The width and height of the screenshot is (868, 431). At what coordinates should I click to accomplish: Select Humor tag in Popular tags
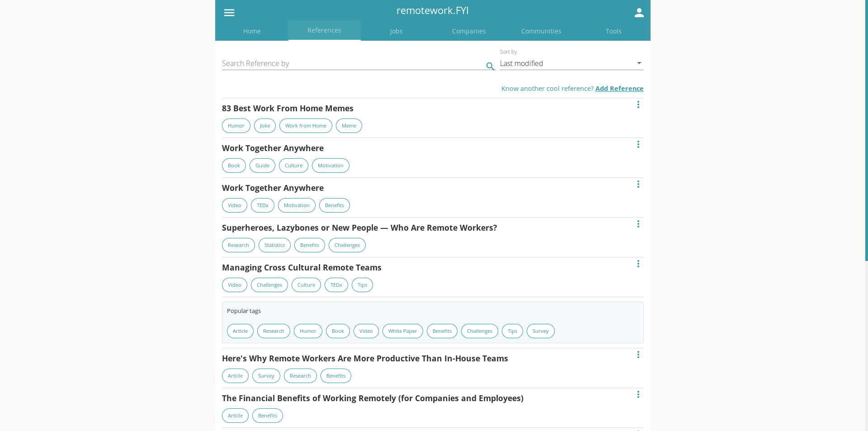click(308, 331)
